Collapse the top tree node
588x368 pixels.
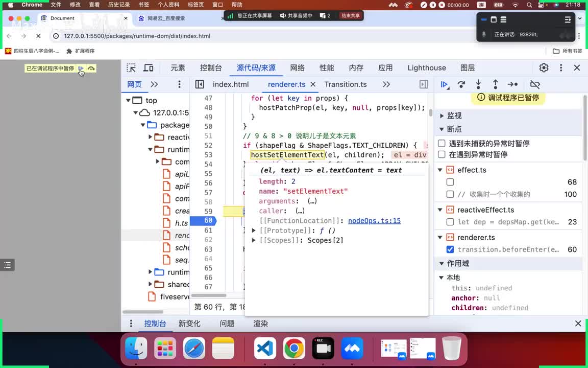point(128,100)
